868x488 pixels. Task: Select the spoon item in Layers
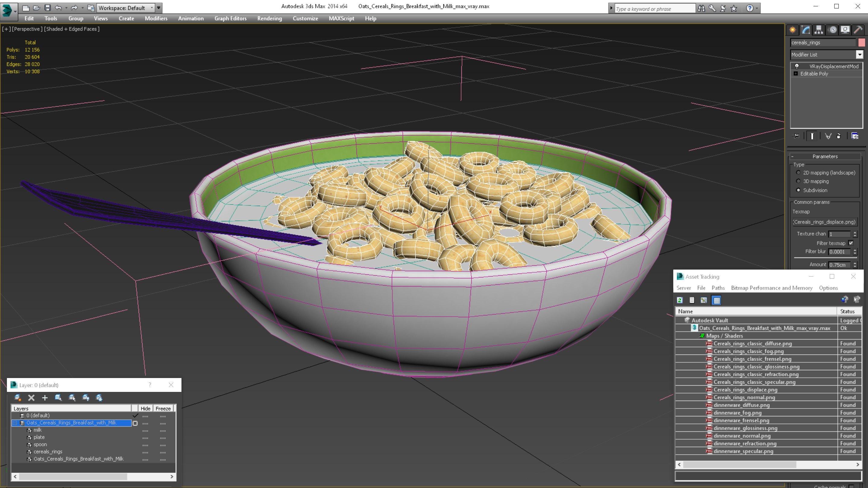[x=40, y=444]
